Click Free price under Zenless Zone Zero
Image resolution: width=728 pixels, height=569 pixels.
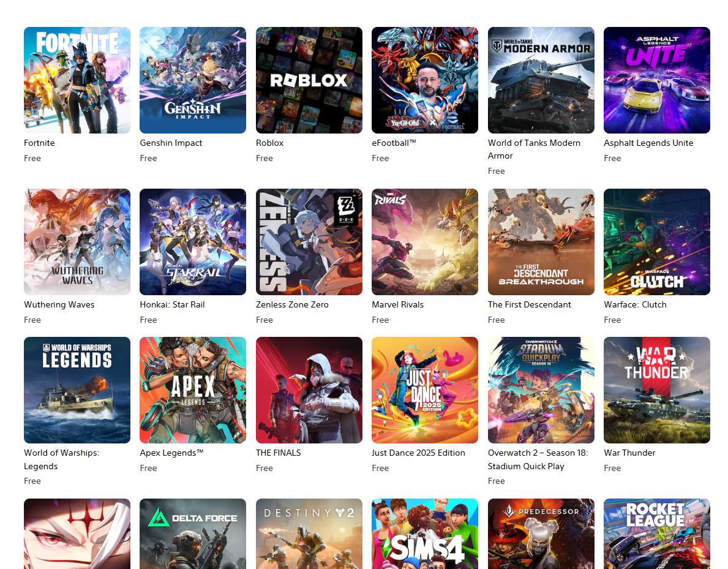[264, 320]
